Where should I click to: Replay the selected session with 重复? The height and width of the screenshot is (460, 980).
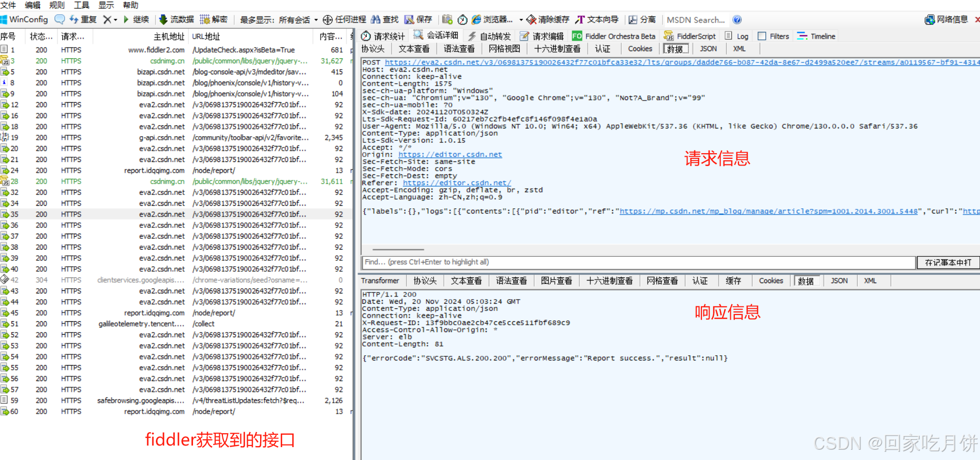pyautogui.click(x=83, y=20)
